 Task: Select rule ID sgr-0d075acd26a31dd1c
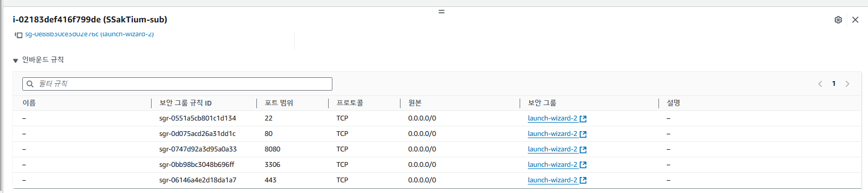click(197, 134)
